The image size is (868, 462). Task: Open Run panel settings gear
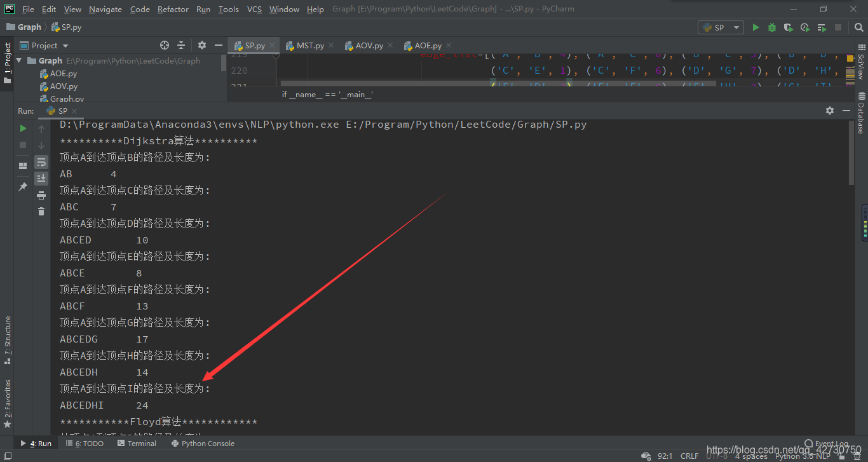click(829, 111)
